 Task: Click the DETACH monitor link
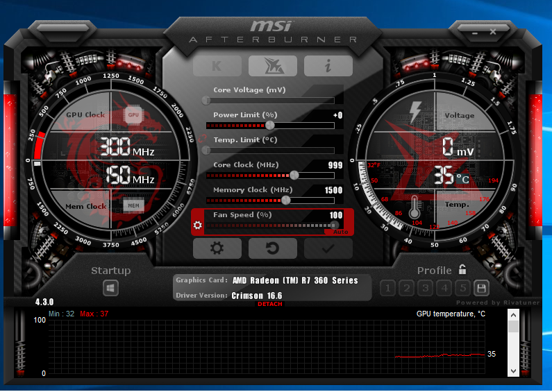pyautogui.click(x=270, y=304)
